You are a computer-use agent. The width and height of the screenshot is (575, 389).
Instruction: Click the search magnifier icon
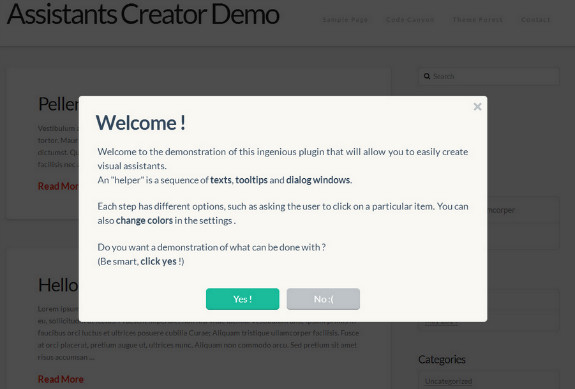point(427,76)
